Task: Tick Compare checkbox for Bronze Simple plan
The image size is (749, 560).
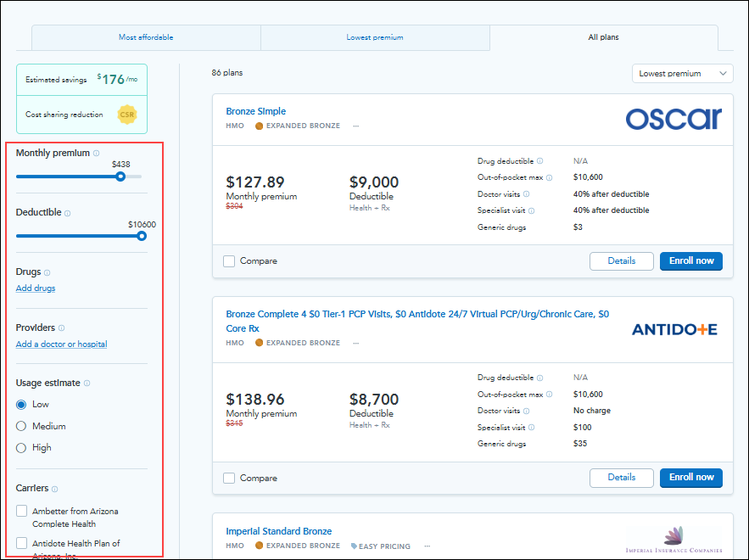Action: coord(229,261)
